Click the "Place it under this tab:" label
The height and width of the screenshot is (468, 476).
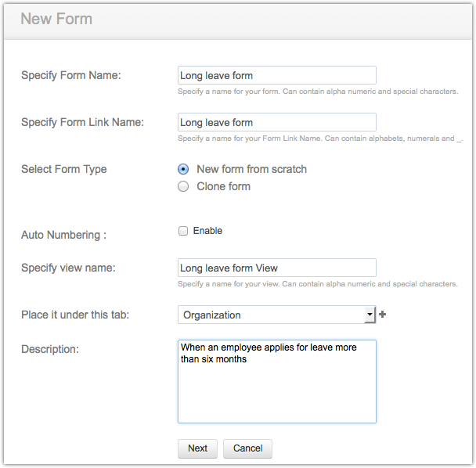75,315
